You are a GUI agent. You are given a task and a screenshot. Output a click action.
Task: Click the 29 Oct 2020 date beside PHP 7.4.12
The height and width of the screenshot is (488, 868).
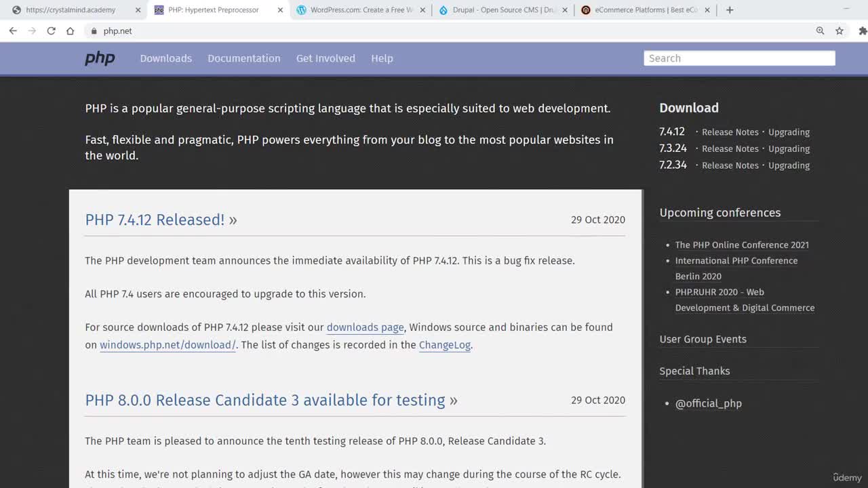point(598,220)
